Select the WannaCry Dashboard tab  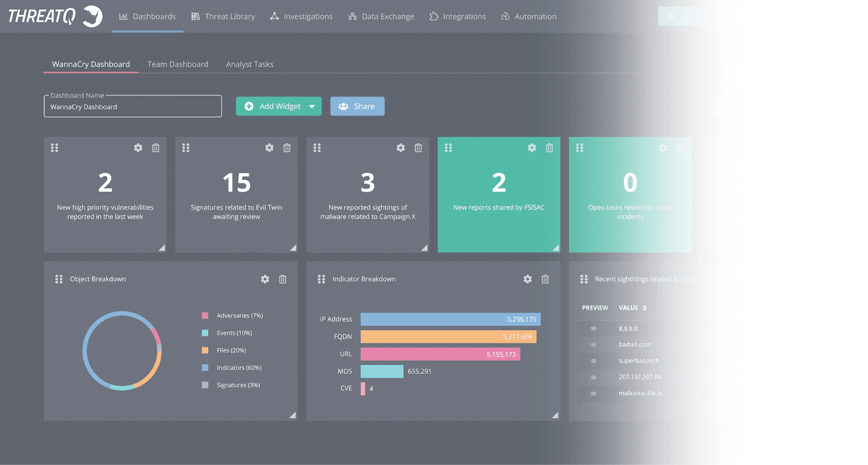click(x=91, y=64)
